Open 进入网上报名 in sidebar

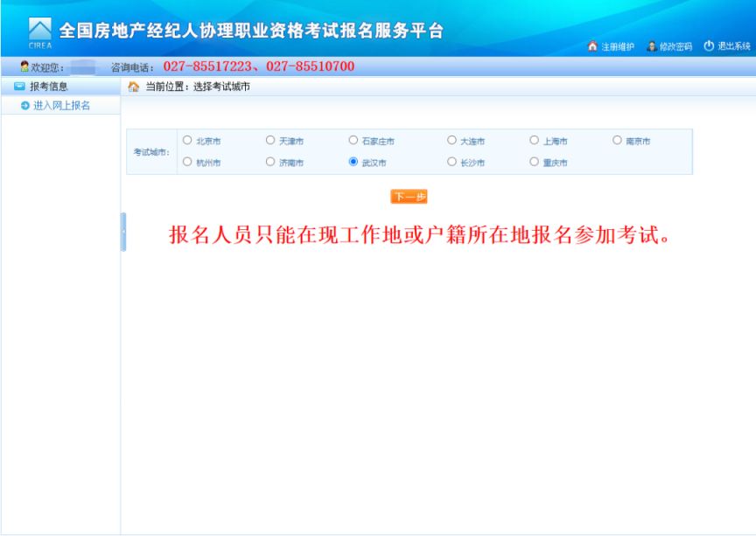(x=61, y=106)
